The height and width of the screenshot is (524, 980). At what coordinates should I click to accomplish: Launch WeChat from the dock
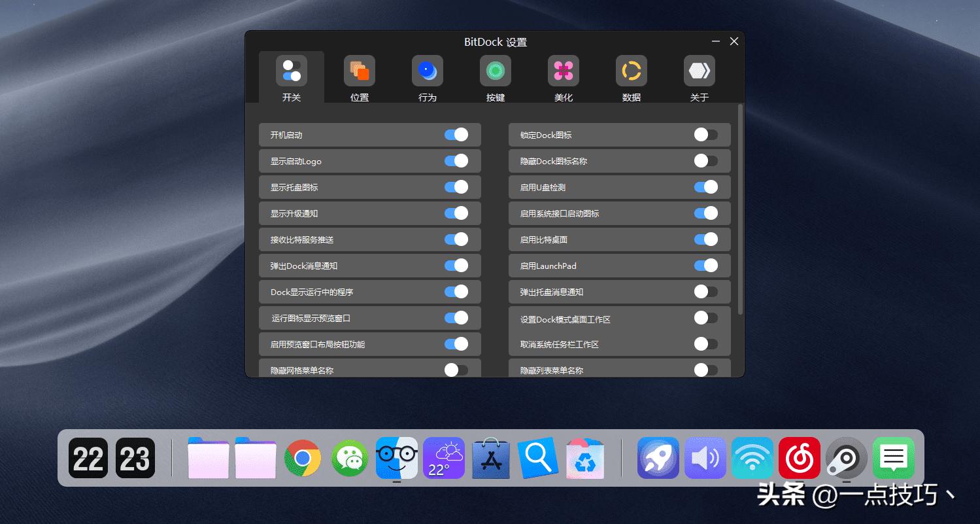coord(349,458)
